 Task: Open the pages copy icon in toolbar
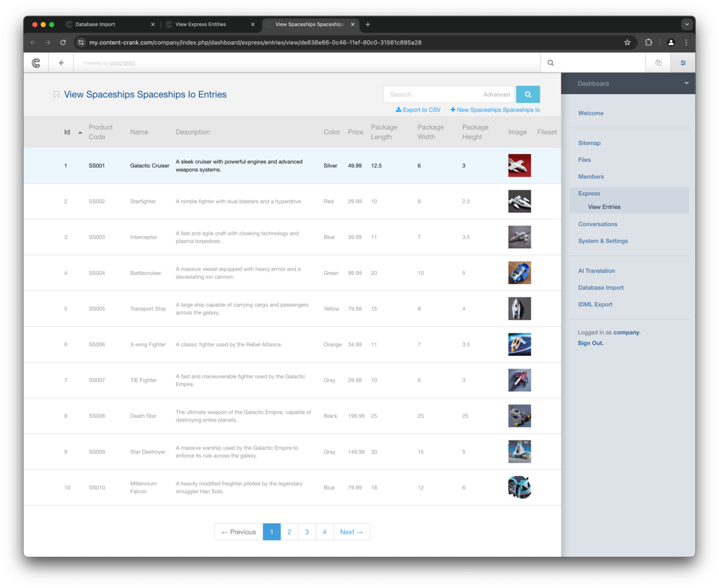[x=658, y=62]
